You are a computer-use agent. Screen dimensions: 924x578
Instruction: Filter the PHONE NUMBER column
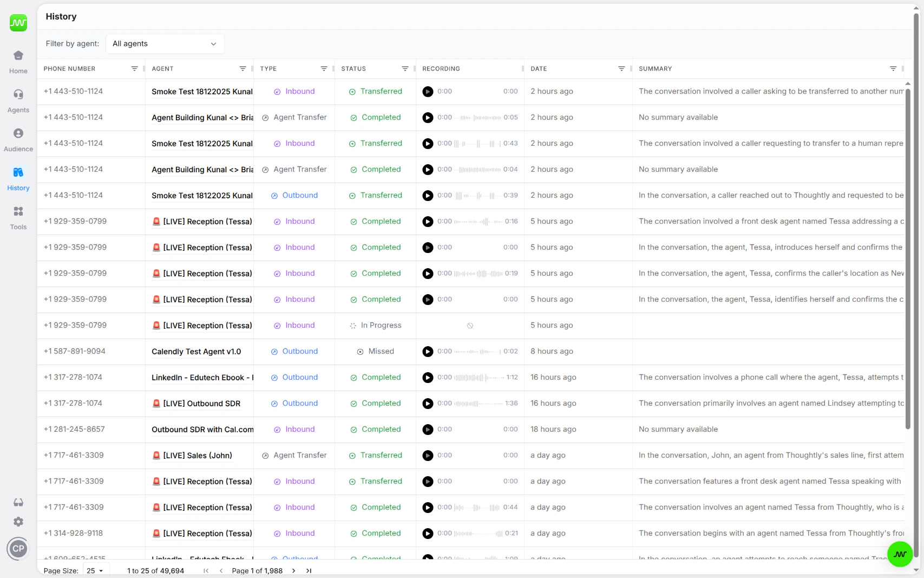135,68
